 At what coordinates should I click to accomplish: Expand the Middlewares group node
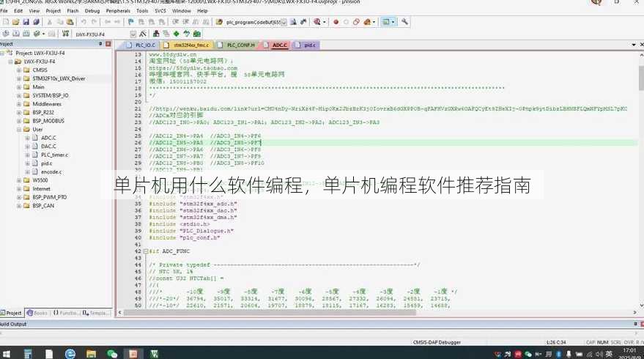18,104
